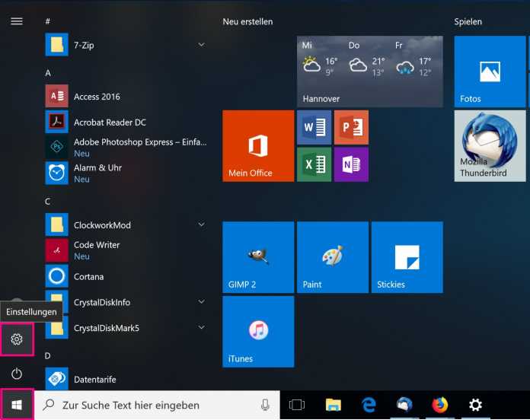Open the Excel tile

314,165
